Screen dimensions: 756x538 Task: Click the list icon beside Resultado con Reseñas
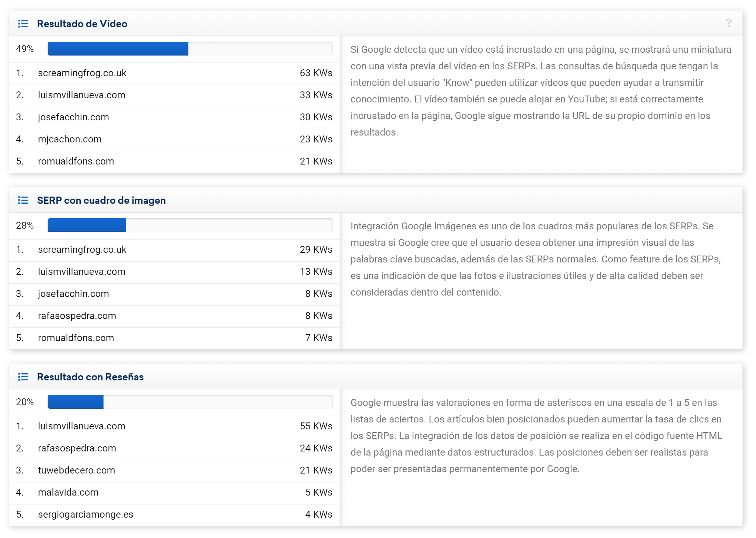[x=23, y=377]
